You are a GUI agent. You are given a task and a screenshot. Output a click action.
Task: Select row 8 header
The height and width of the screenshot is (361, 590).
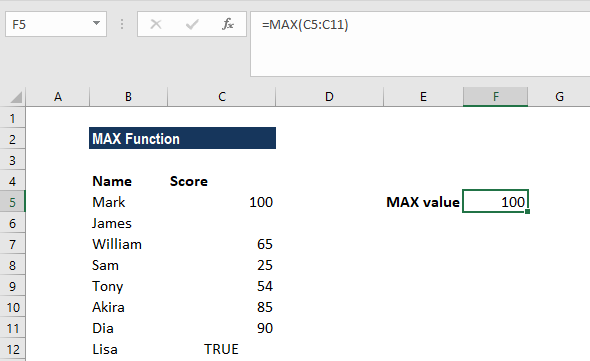12,265
